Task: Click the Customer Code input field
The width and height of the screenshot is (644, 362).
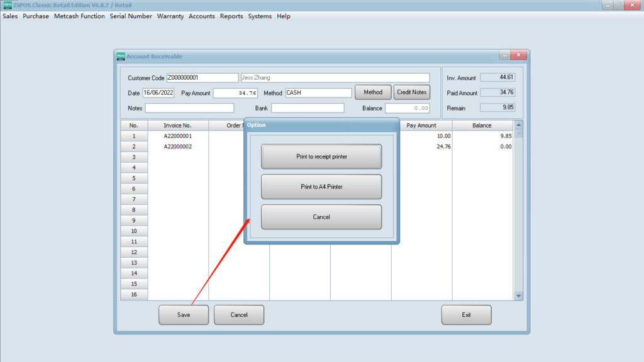Action: tap(202, 78)
